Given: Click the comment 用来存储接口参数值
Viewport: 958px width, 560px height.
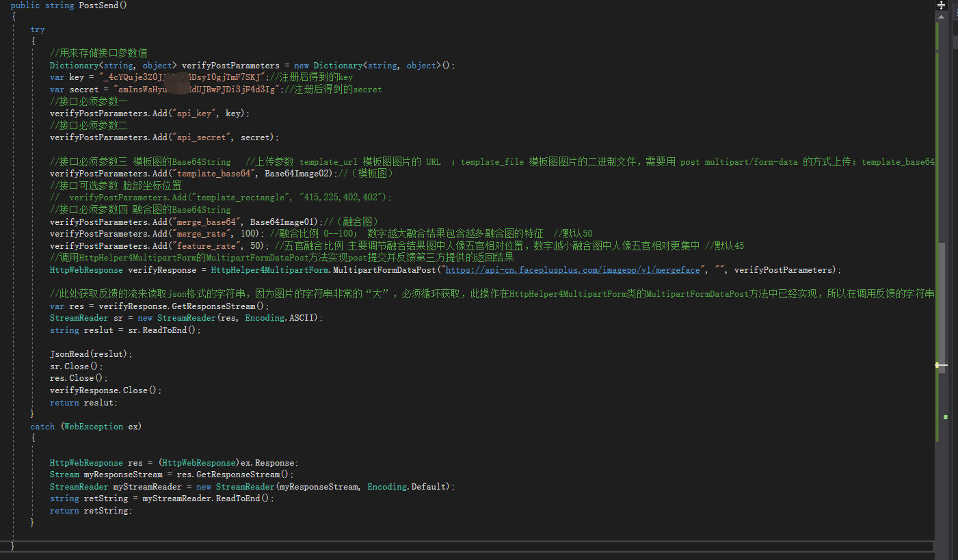Looking at the screenshot, I should (98, 53).
